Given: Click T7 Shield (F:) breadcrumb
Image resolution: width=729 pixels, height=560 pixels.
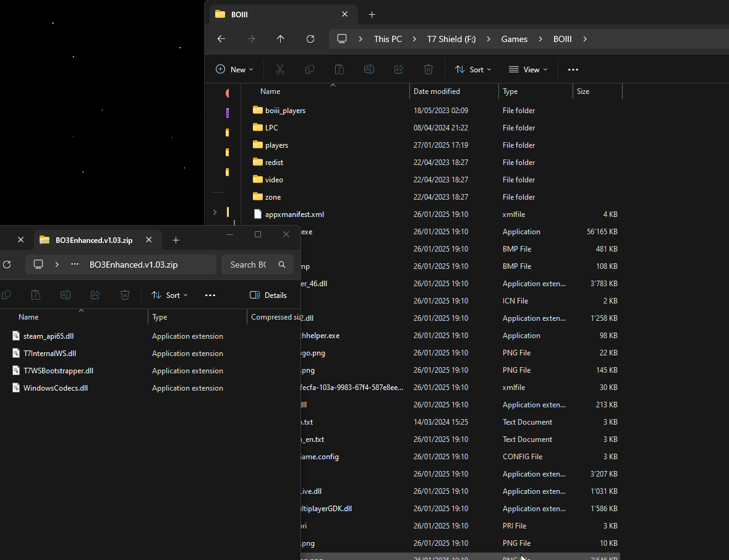Looking at the screenshot, I should [x=451, y=39].
